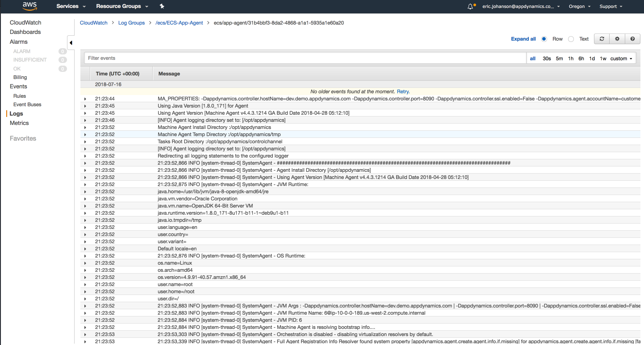Select the Row view radio button

(544, 39)
